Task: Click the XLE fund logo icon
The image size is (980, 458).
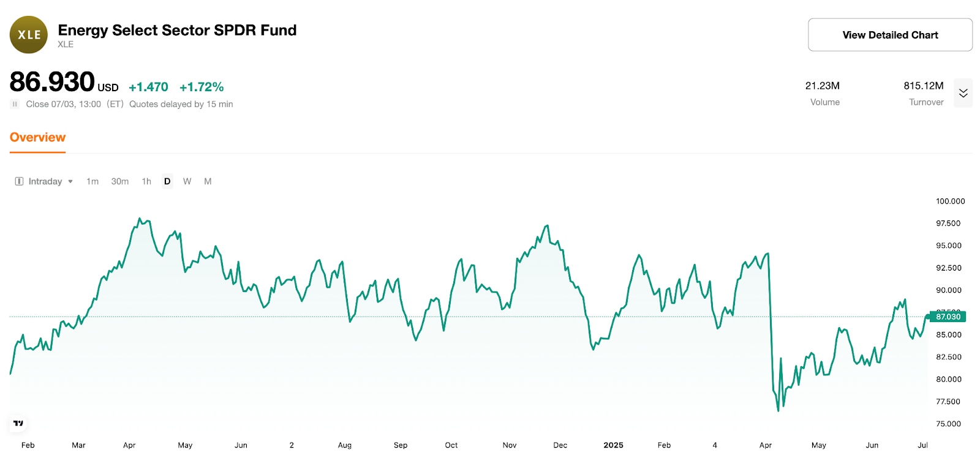Action: coord(28,34)
